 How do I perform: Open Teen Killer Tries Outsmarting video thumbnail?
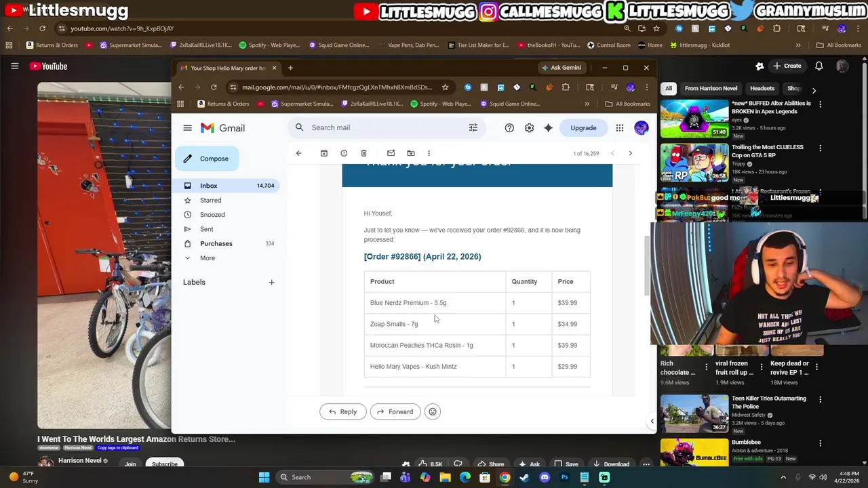pyautogui.click(x=694, y=413)
